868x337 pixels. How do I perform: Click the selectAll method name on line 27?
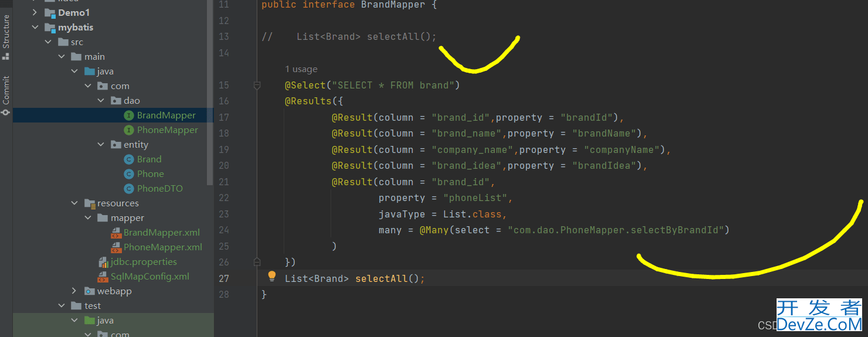[382, 278]
